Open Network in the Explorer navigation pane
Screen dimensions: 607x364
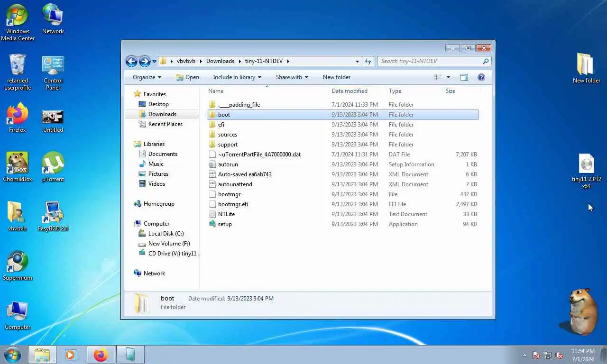154,273
